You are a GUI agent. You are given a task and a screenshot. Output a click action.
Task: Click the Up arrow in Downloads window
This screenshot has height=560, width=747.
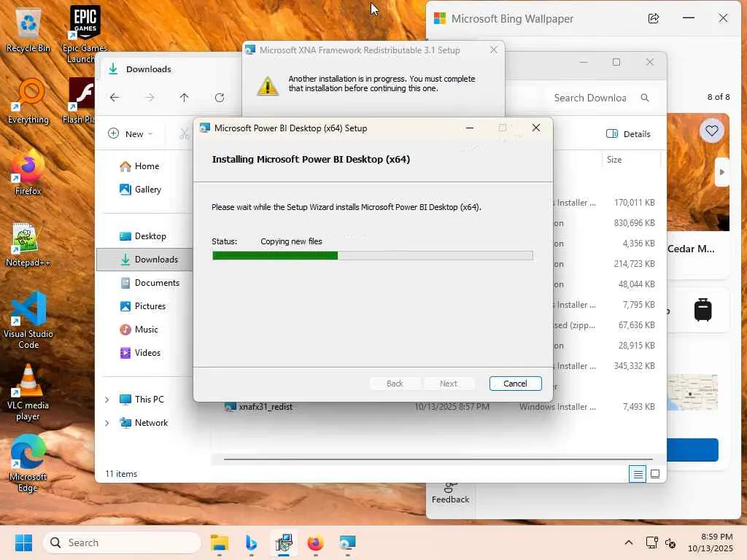point(184,98)
